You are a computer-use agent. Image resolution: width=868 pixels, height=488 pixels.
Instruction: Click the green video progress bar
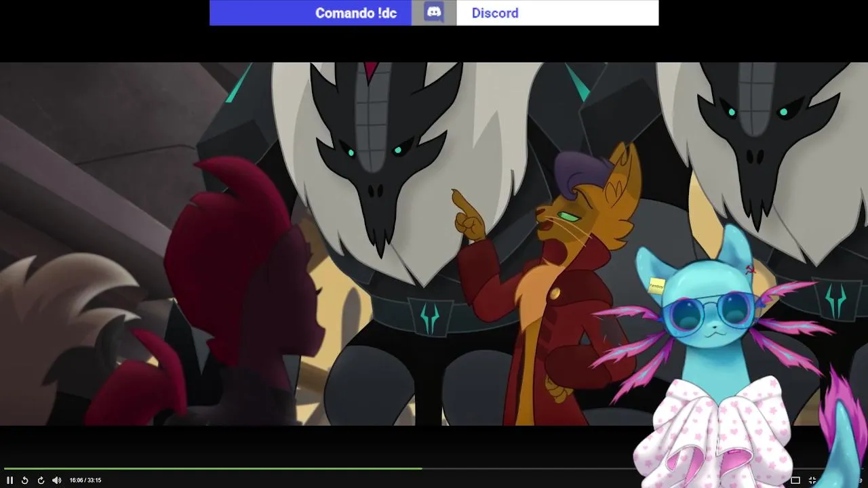[213, 468]
